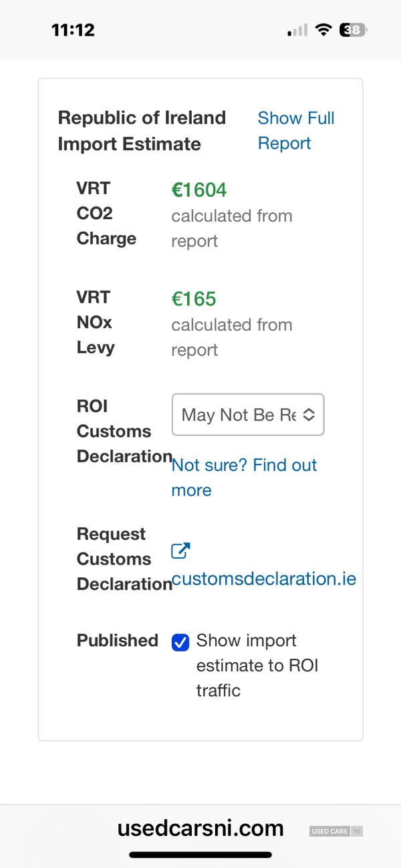Image resolution: width=401 pixels, height=868 pixels.
Task: Click the €1604 VRT CO2 charge value
Action: point(199,190)
